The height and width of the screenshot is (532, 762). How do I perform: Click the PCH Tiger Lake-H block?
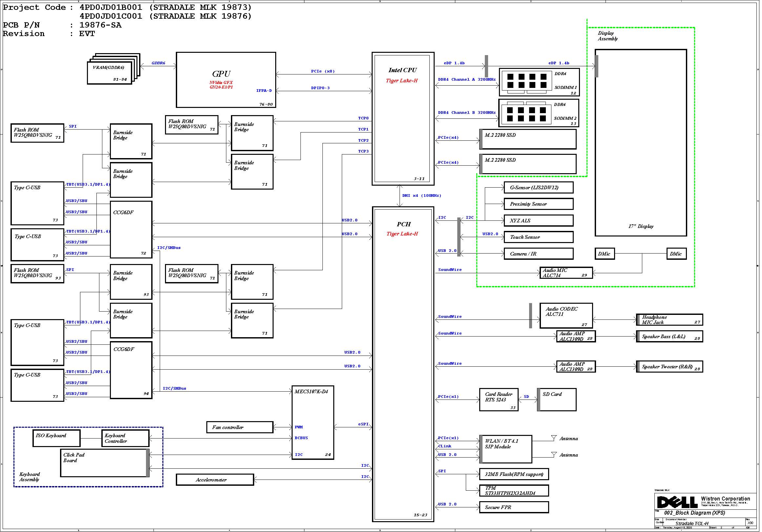coord(404,364)
